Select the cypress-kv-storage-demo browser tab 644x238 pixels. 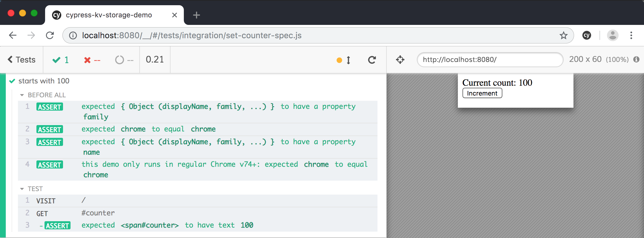(109, 15)
